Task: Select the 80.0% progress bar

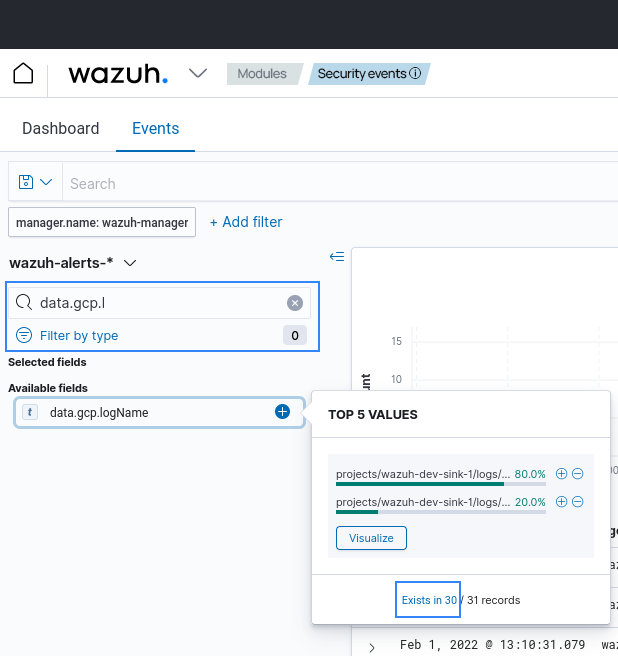Action: pyautogui.click(x=441, y=484)
